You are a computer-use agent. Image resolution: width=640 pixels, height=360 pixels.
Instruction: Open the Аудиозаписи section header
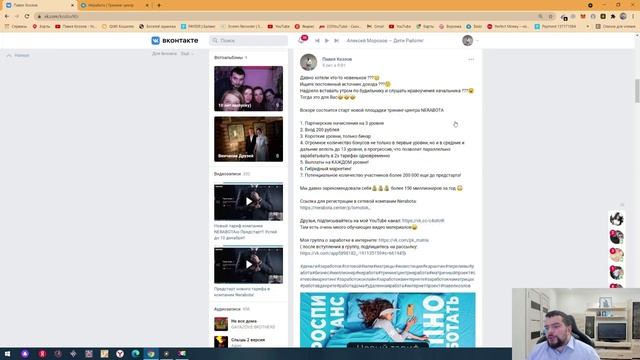[231, 309]
